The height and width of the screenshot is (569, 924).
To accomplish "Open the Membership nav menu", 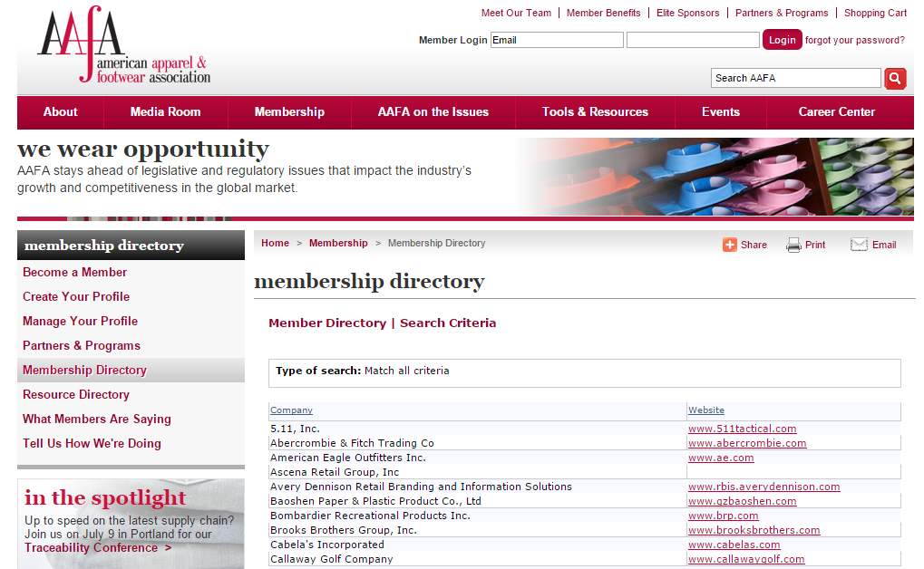I will pos(289,112).
